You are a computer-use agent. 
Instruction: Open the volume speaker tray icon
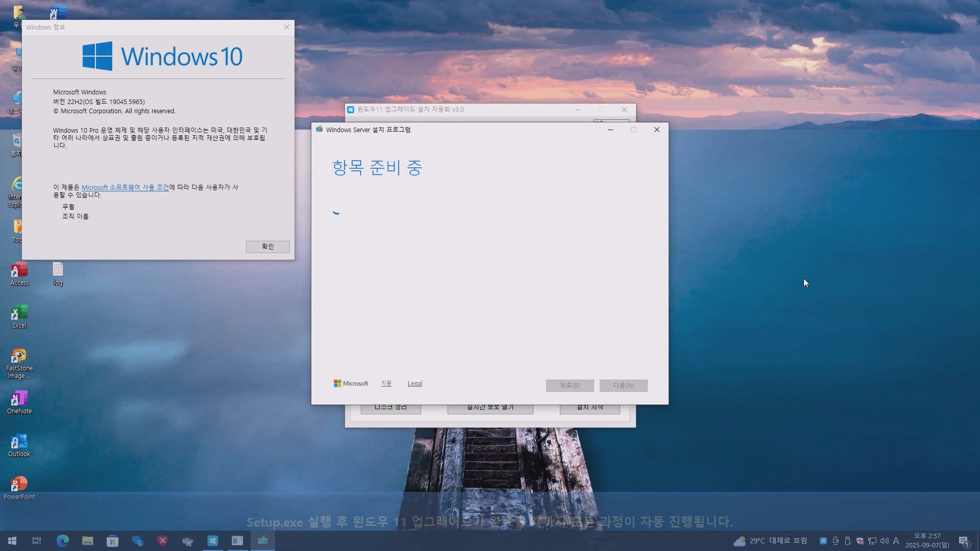[885, 541]
